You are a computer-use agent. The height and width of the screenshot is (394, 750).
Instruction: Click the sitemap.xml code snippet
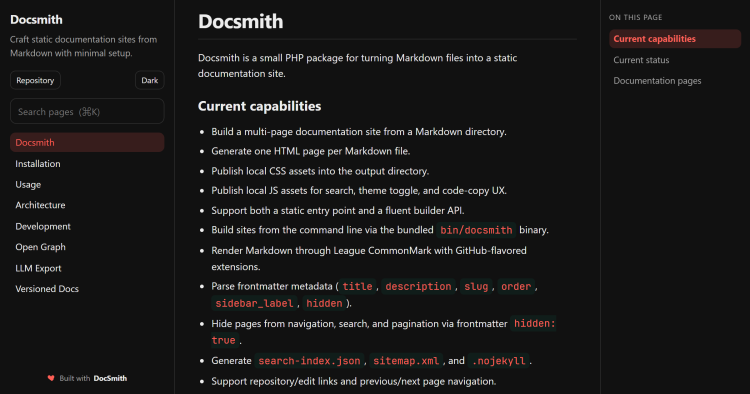(406, 361)
